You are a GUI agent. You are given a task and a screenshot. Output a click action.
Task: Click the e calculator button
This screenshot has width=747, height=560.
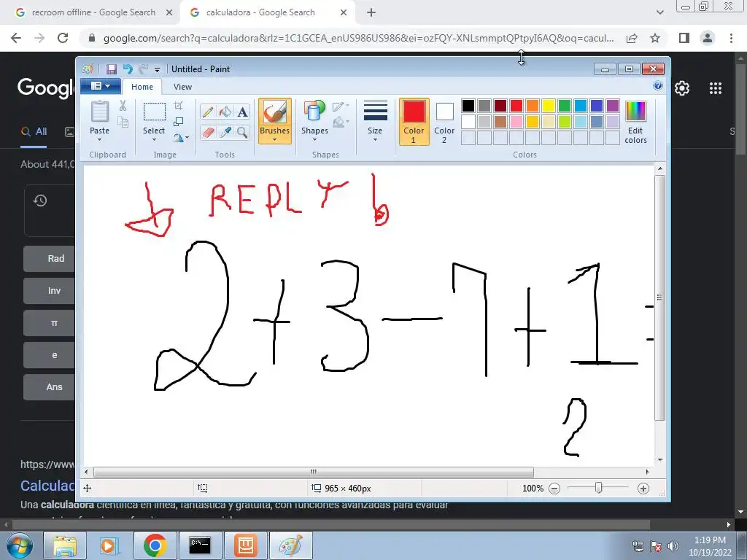[x=49, y=355]
